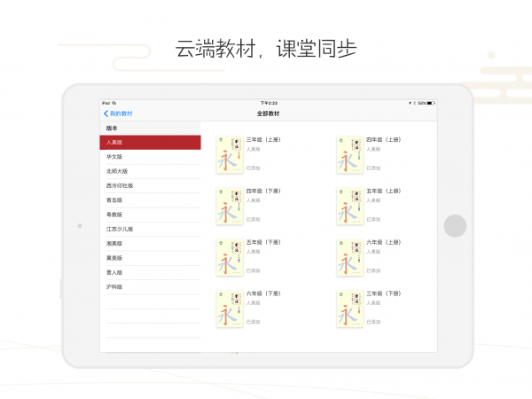
Task: Go back to 我的教材
Action: pyautogui.click(x=118, y=113)
